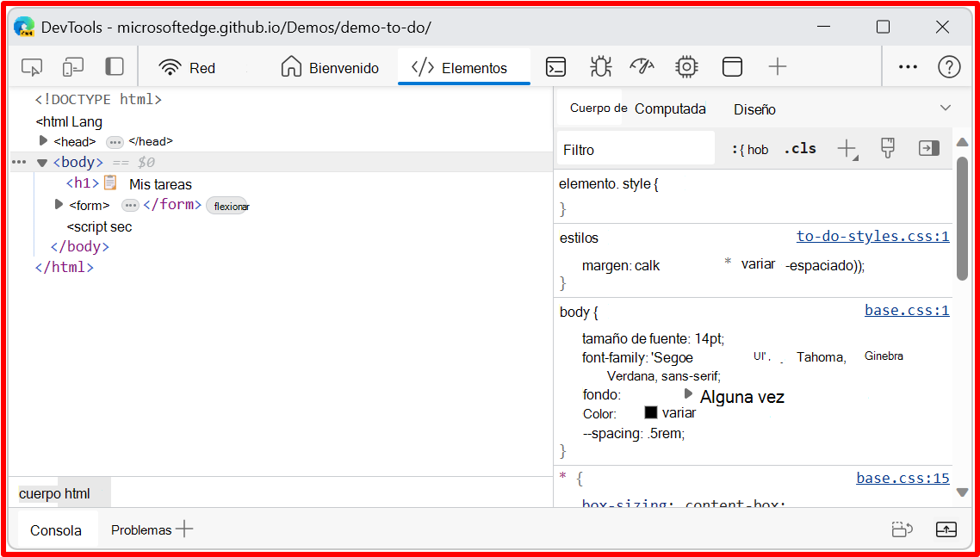Image resolution: width=980 pixels, height=557 pixels.
Task: Toggle the :hob pseudo-class state
Action: point(749,148)
